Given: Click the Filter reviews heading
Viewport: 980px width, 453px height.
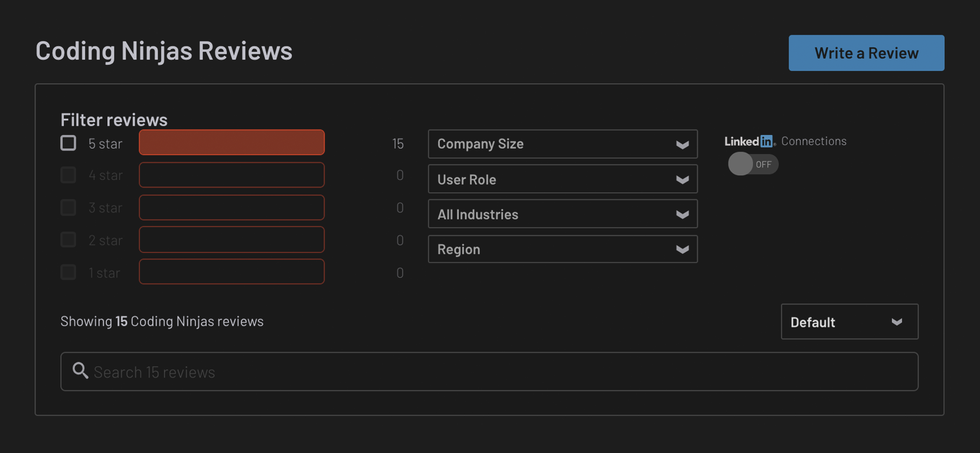Looking at the screenshot, I should [114, 119].
